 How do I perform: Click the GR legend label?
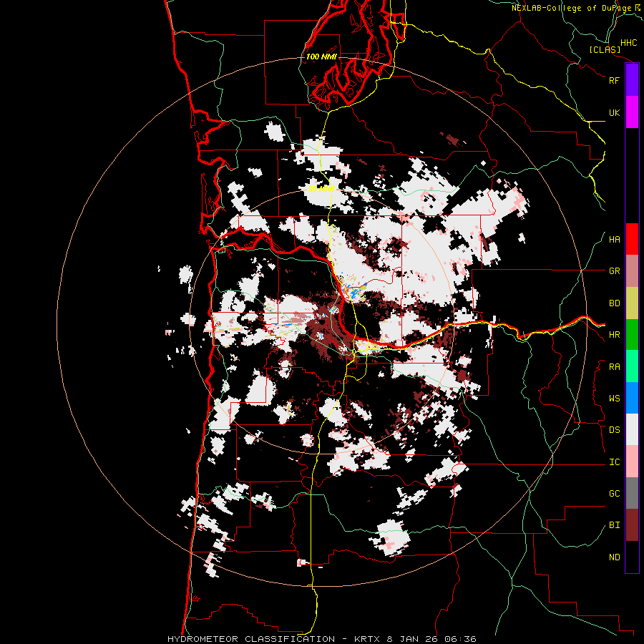click(614, 271)
